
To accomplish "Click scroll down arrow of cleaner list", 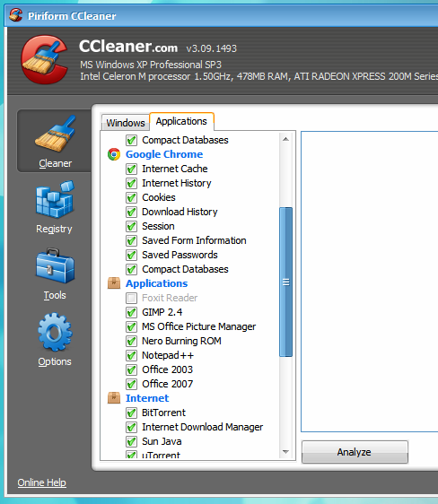I will [285, 452].
